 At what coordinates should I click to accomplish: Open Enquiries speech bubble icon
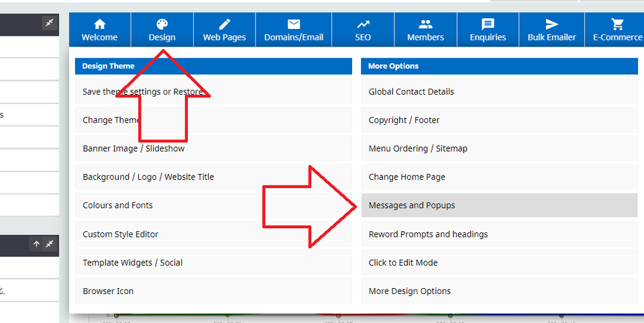[x=488, y=25]
